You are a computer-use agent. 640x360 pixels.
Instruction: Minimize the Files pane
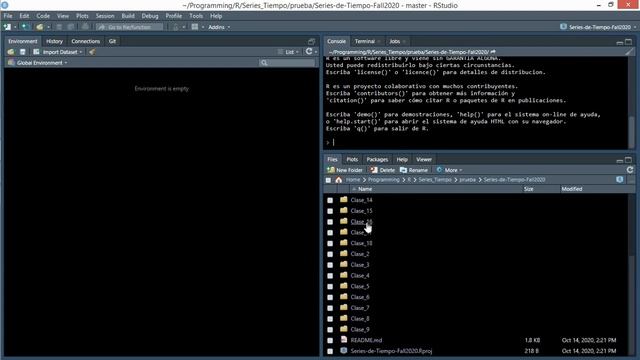click(620, 160)
